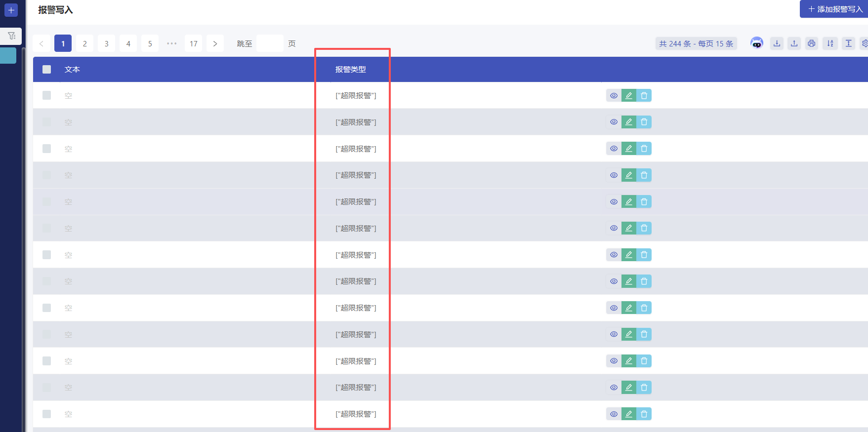Print the table using the printer icon

pyautogui.click(x=811, y=43)
